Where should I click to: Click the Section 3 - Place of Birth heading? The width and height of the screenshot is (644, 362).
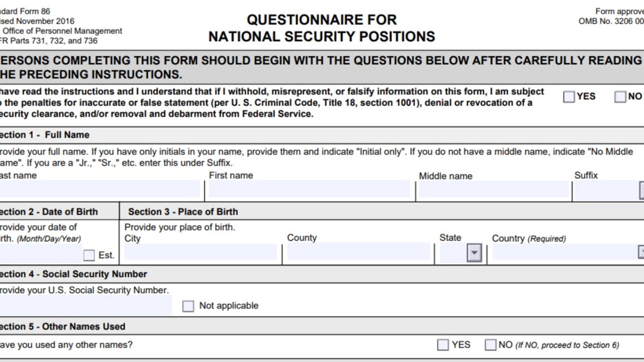pyautogui.click(x=183, y=212)
